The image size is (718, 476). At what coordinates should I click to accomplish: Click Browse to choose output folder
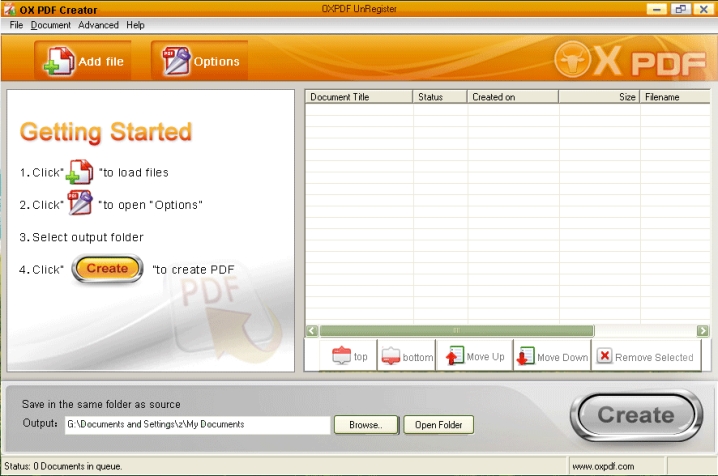pos(365,425)
